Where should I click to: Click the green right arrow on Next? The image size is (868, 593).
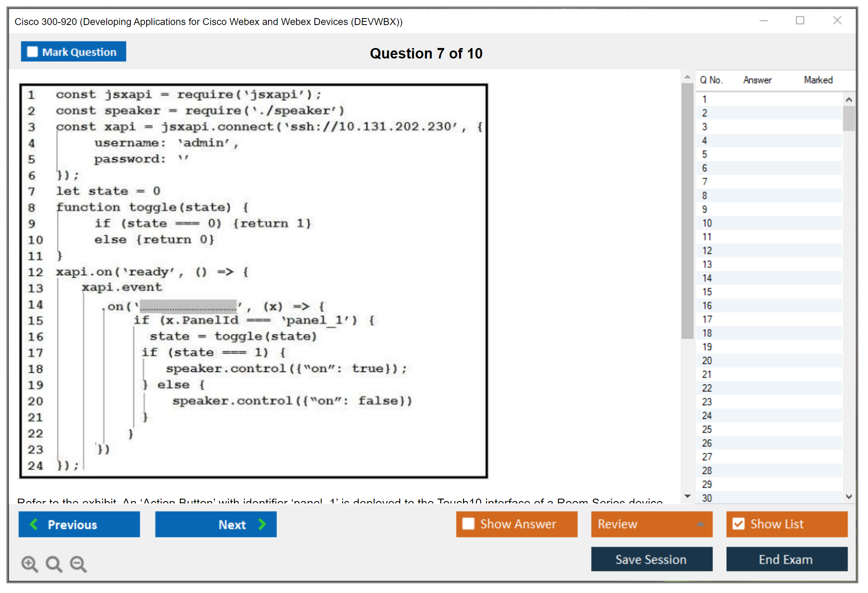pos(262,524)
